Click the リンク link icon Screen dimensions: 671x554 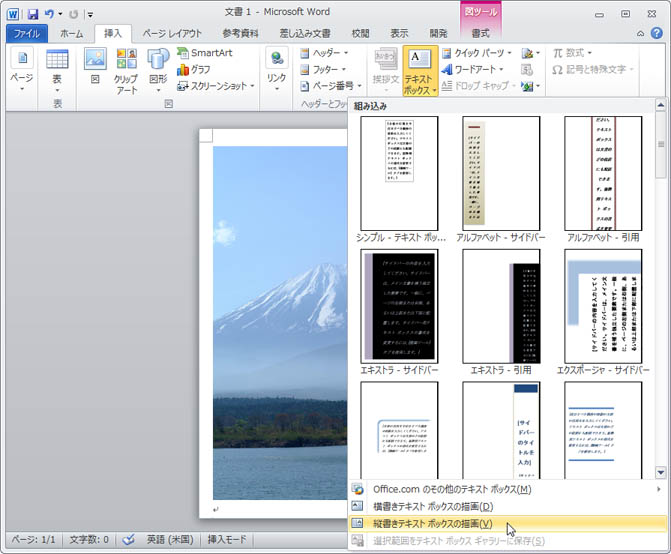pos(277,68)
